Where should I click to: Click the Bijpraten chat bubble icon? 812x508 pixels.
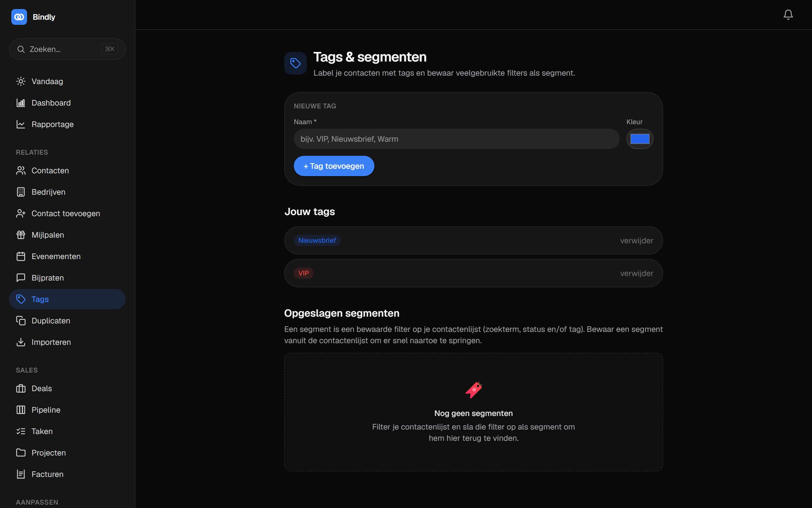(21, 278)
